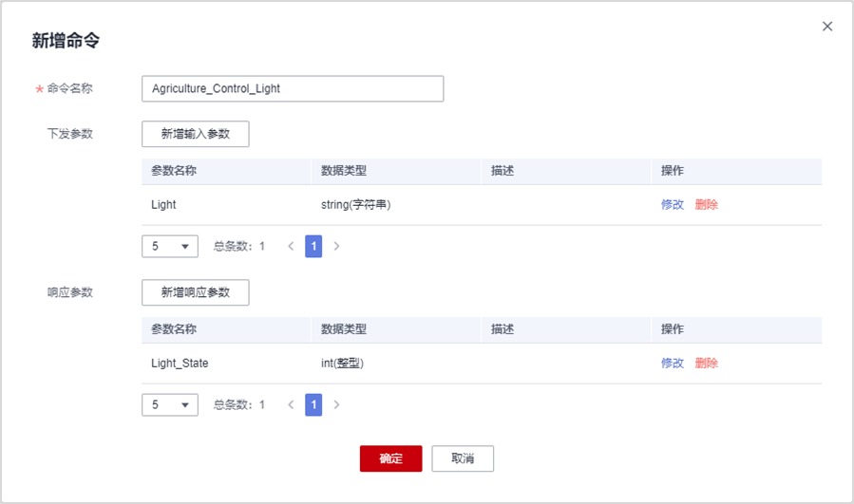Viewport: 854px width, 504px height.
Task: Click 删除 for the Light_State parameter
Action: click(x=706, y=364)
